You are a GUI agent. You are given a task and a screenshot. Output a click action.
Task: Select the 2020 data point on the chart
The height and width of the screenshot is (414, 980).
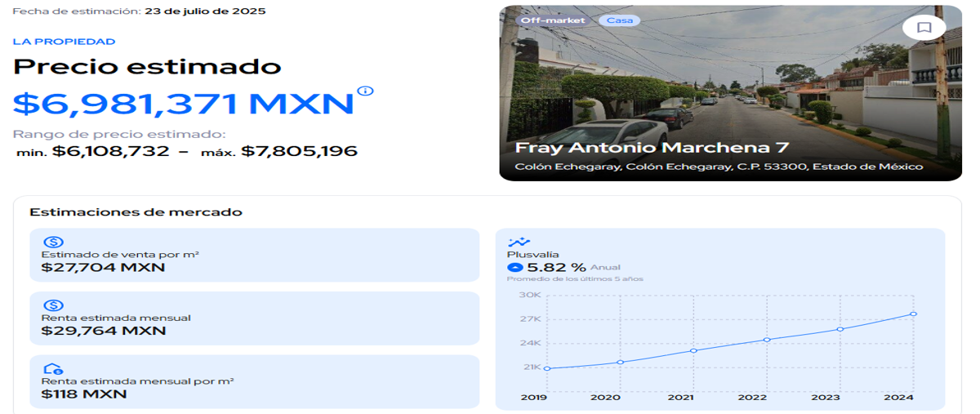point(620,362)
